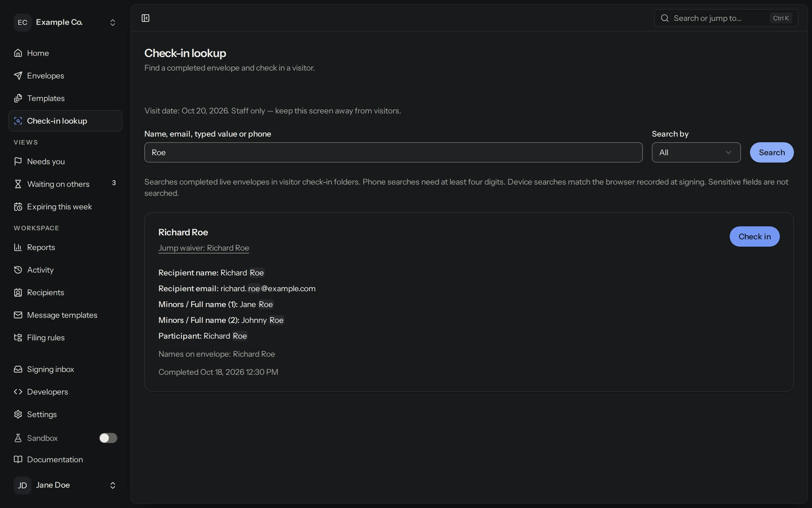Click the Templates copy icon
Viewport: 812px width, 508px height.
point(18,98)
